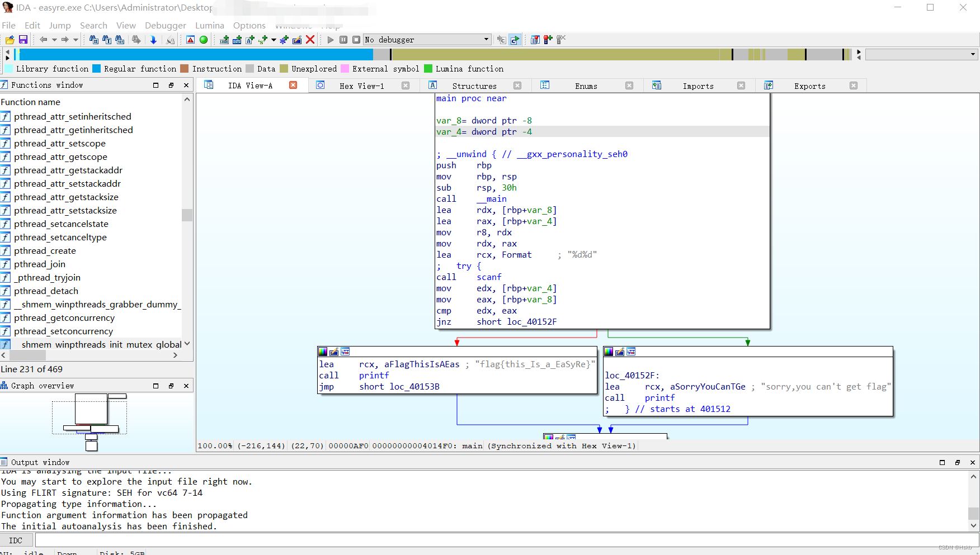980x555 pixels.
Task: Start process with the play icon
Action: click(x=331, y=40)
